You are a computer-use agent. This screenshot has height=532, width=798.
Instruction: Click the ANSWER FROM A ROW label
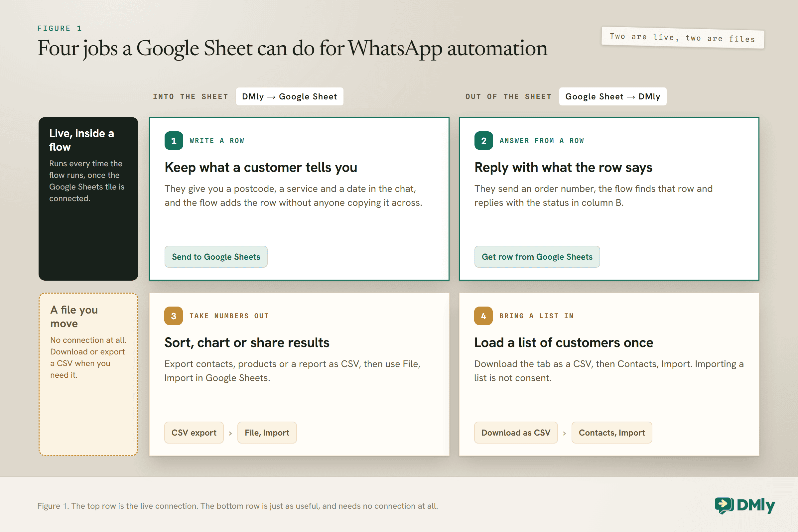pyautogui.click(x=542, y=141)
